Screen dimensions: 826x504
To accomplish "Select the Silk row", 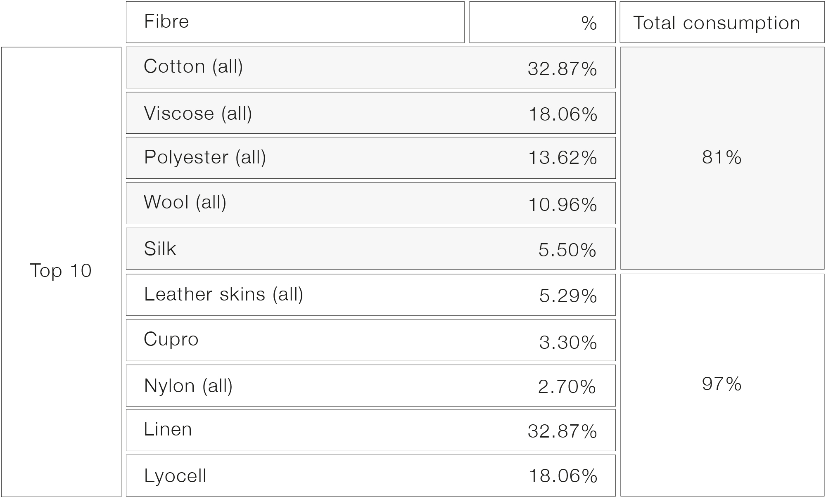I will 370,248.
